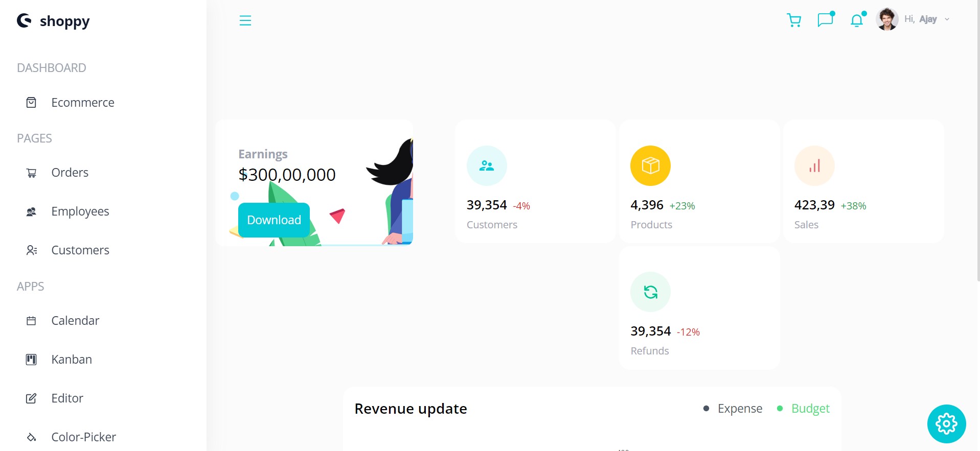Open the chat messages icon
Viewport: 980px width, 451px height.
825,20
